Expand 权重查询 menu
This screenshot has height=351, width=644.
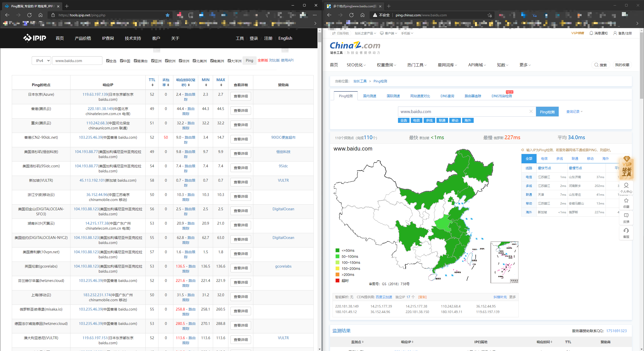386,65
